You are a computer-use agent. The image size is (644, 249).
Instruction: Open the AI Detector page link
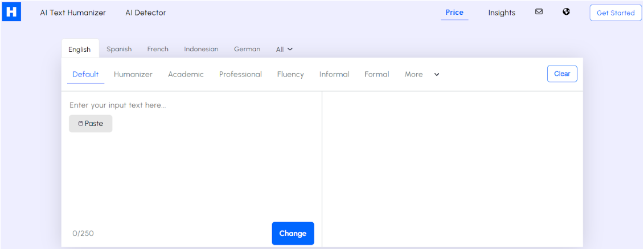click(x=146, y=13)
